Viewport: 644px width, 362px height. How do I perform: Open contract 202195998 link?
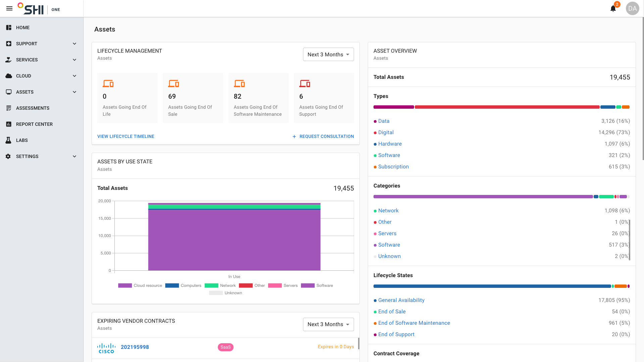(x=135, y=347)
